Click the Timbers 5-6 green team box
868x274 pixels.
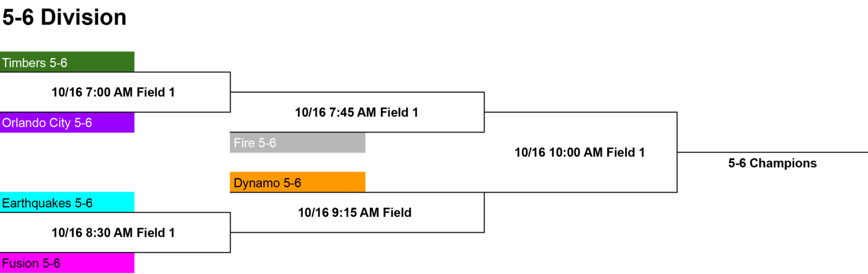pyautogui.click(x=67, y=62)
